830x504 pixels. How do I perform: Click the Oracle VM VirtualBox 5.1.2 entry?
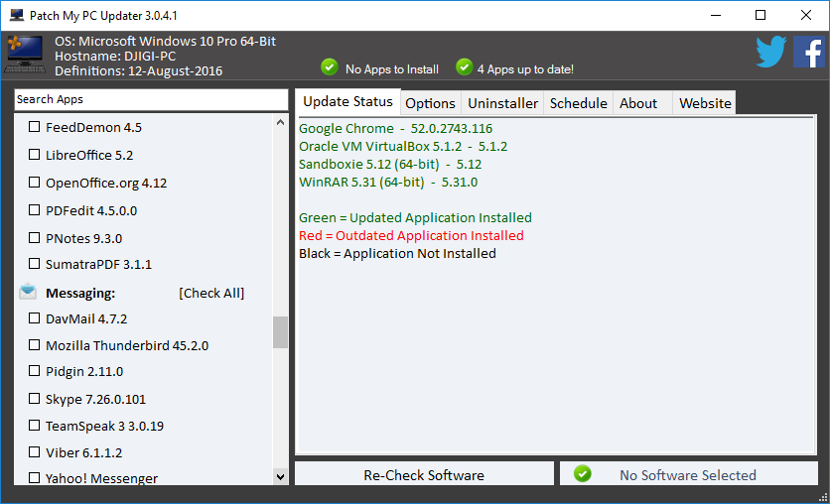403,147
